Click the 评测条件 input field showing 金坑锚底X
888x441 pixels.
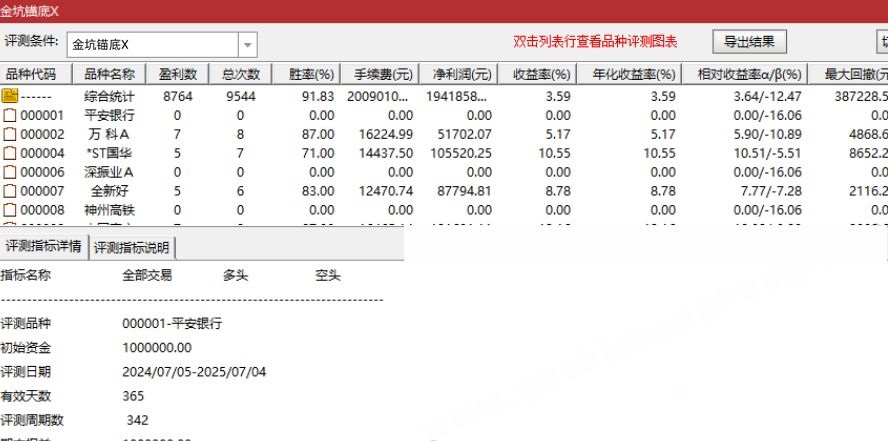(x=152, y=45)
